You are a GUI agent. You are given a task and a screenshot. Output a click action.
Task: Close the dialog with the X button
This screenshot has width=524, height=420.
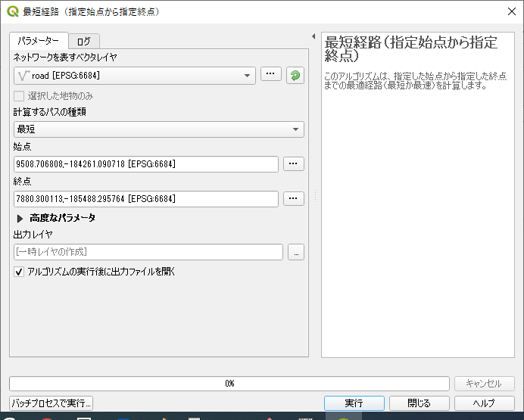(512, 11)
